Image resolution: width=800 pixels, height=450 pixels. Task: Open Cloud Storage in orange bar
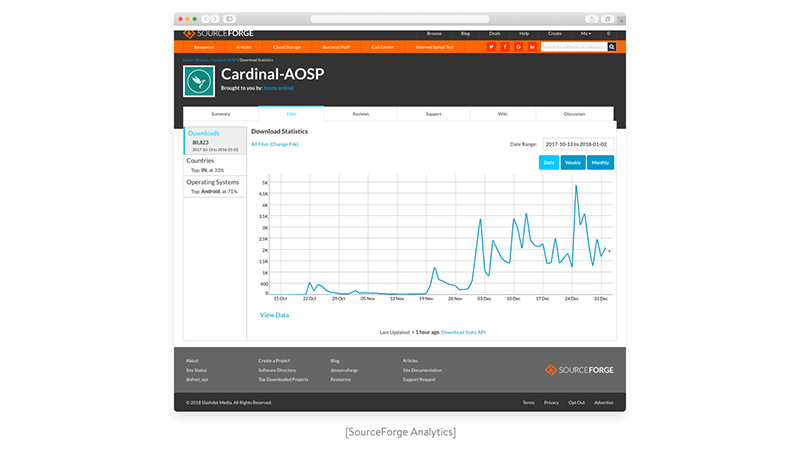287,47
